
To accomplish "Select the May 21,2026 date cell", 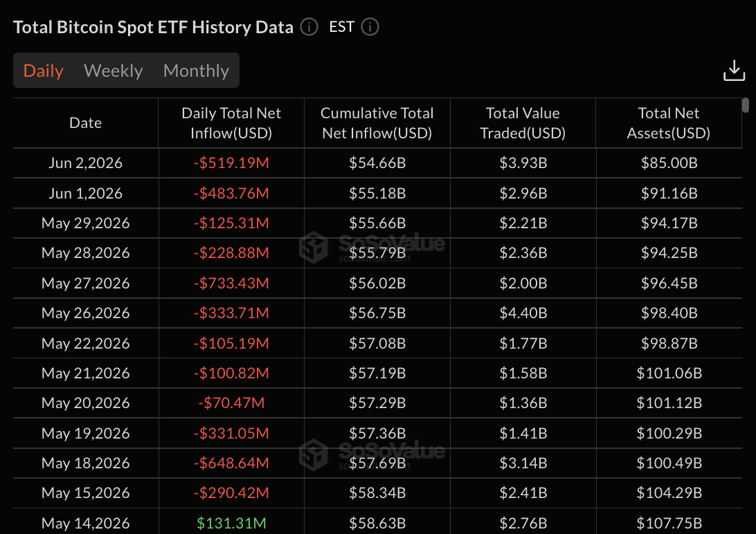I will tap(85, 373).
